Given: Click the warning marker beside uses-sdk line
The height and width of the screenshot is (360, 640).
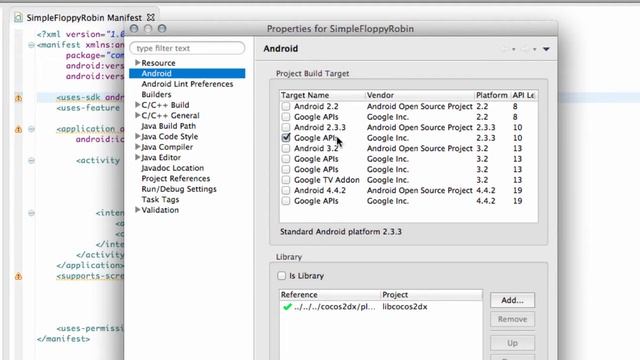Looking at the screenshot, I should tap(18, 98).
